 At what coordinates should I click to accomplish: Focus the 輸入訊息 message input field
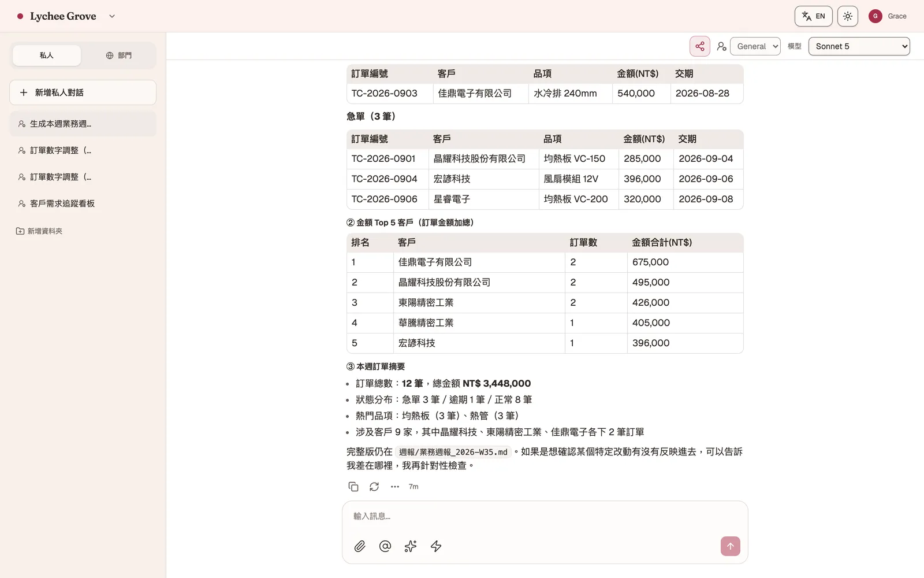click(545, 516)
